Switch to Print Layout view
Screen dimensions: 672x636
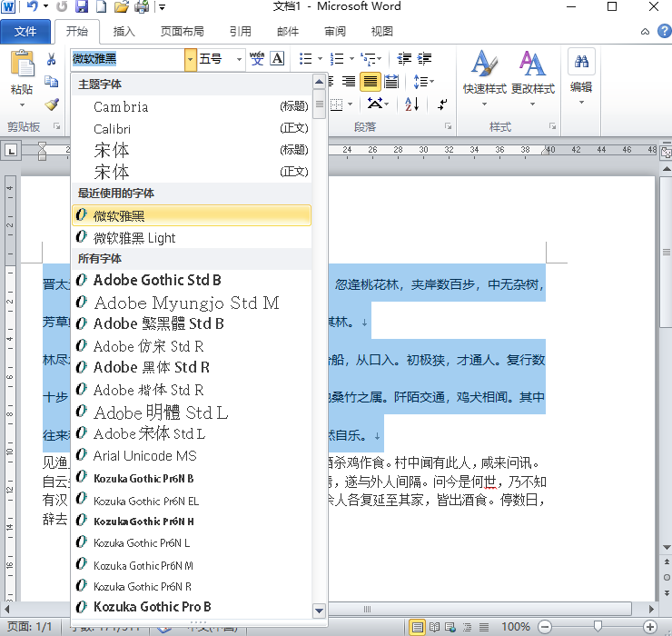(417, 627)
